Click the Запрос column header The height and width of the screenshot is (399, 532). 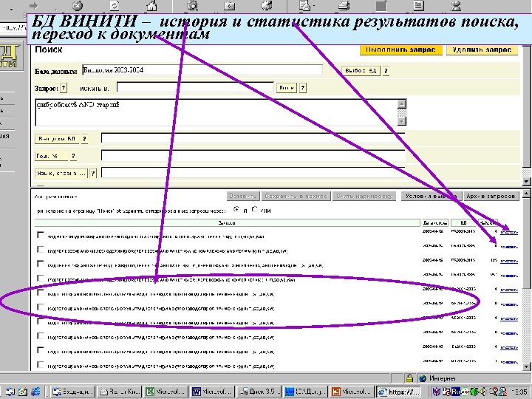pyautogui.click(x=227, y=223)
